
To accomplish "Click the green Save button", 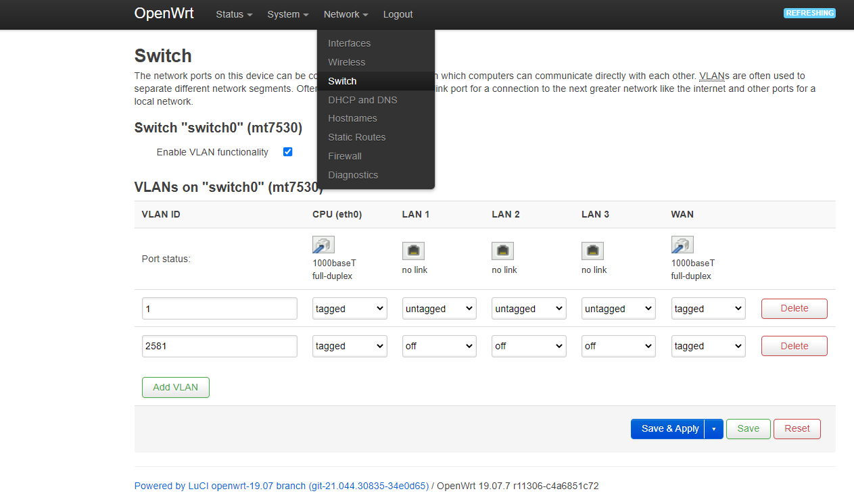I will click(x=749, y=429).
